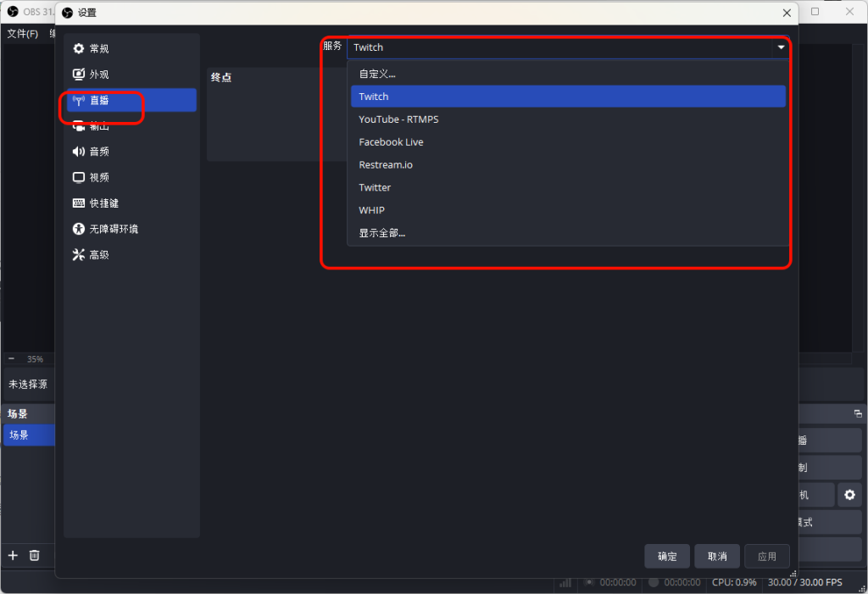Open 快捷键 keyboard icon in sidebar
Screen dimensions: 868x594
(x=79, y=203)
